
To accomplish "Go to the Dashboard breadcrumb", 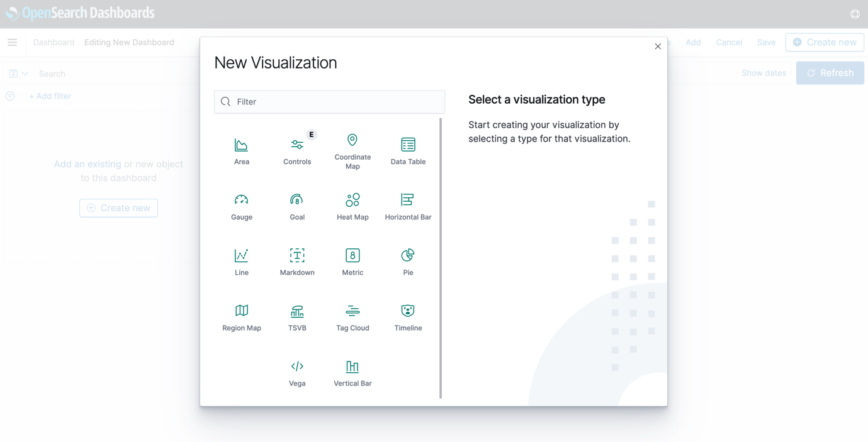I will click(54, 42).
